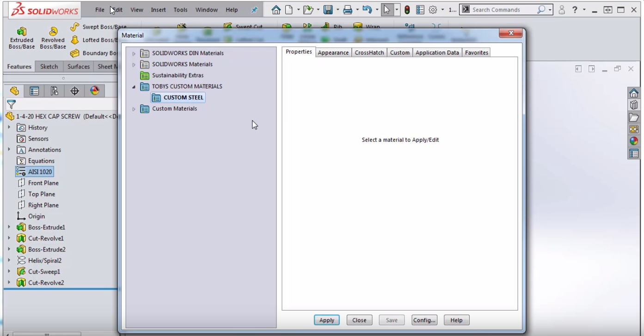Open the Design Library icon in task pane
This screenshot has width=644, height=336.
[634, 105]
